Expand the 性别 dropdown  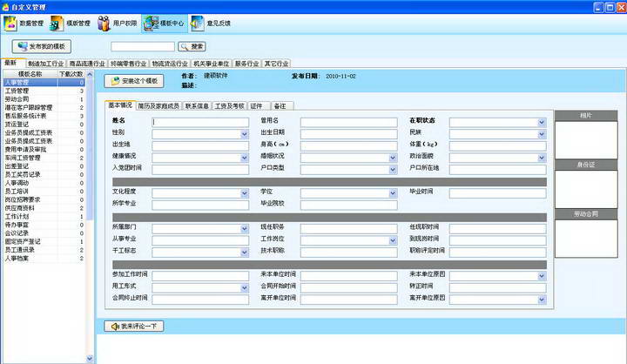pyautogui.click(x=245, y=134)
